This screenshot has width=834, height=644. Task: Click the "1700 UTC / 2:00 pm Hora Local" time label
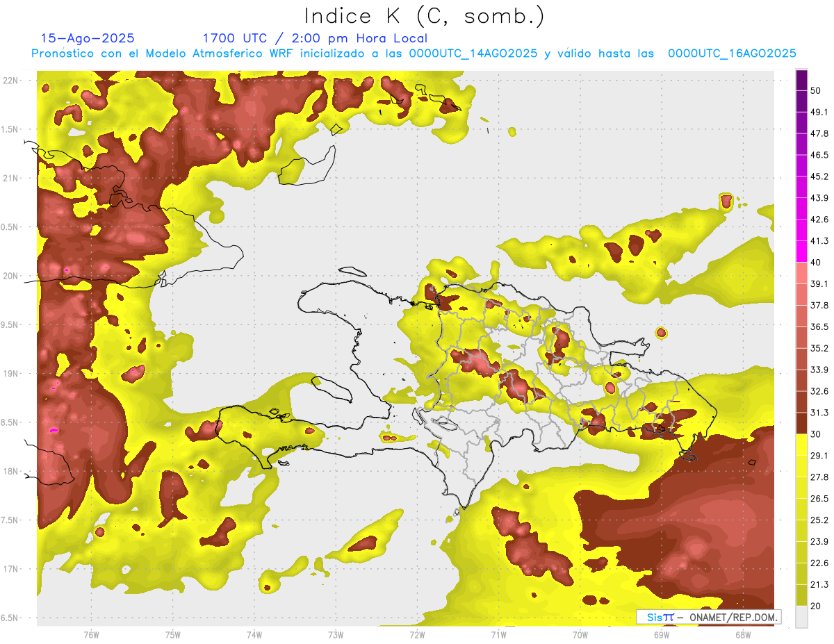click(x=315, y=38)
